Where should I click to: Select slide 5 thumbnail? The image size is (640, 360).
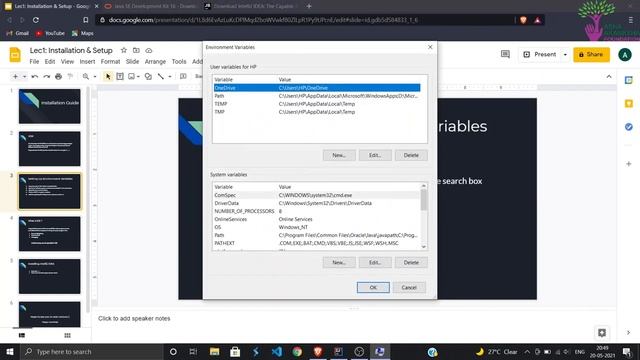click(x=49, y=276)
